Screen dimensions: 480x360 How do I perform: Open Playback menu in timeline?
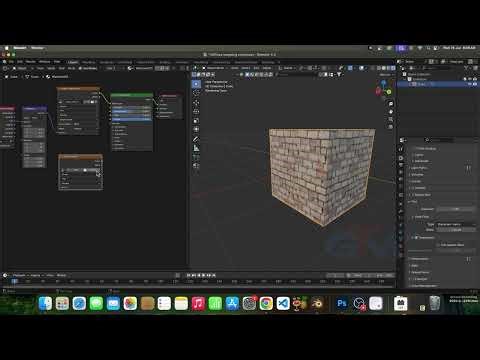coord(20,275)
